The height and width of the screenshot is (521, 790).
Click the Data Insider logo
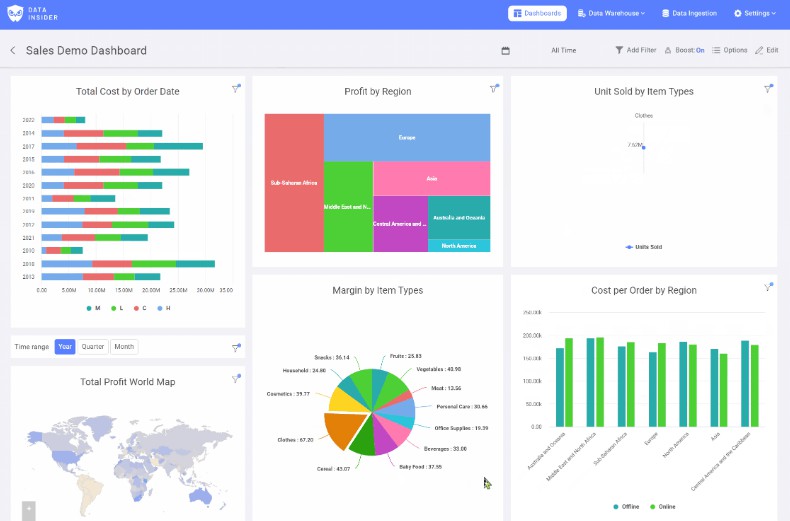[34, 14]
